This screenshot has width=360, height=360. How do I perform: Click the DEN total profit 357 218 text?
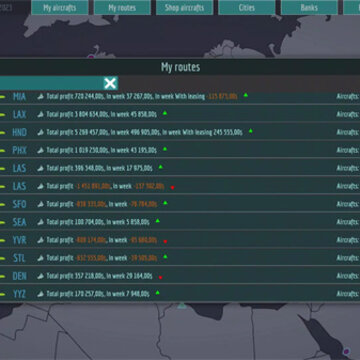(75, 276)
